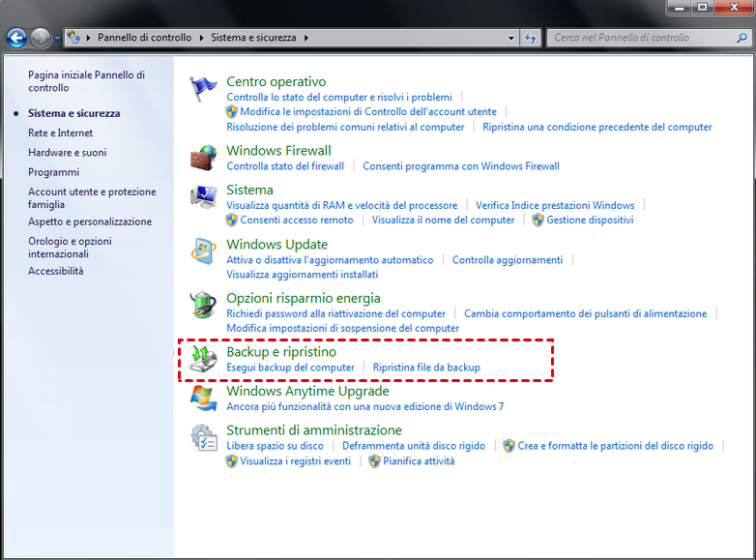Click shield icon beside Pianifica attività

[374, 461]
